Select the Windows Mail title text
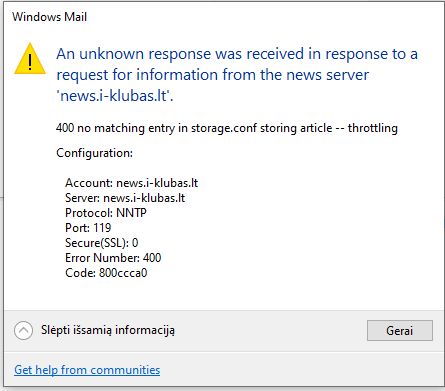The height and width of the screenshot is (391, 445). click(50, 17)
